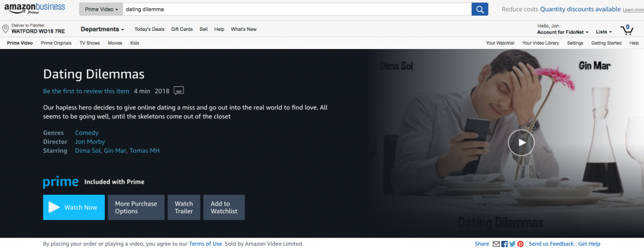Click Watch Trailer button
The width and height of the screenshot is (644, 249).
click(x=184, y=207)
